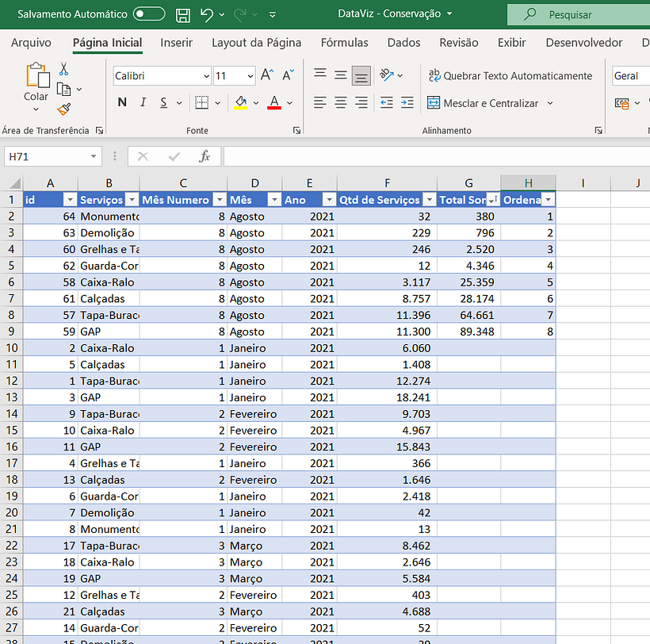Open font color dropdown arrow
The width and height of the screenshot is (650, 644).
pos(289,103)
